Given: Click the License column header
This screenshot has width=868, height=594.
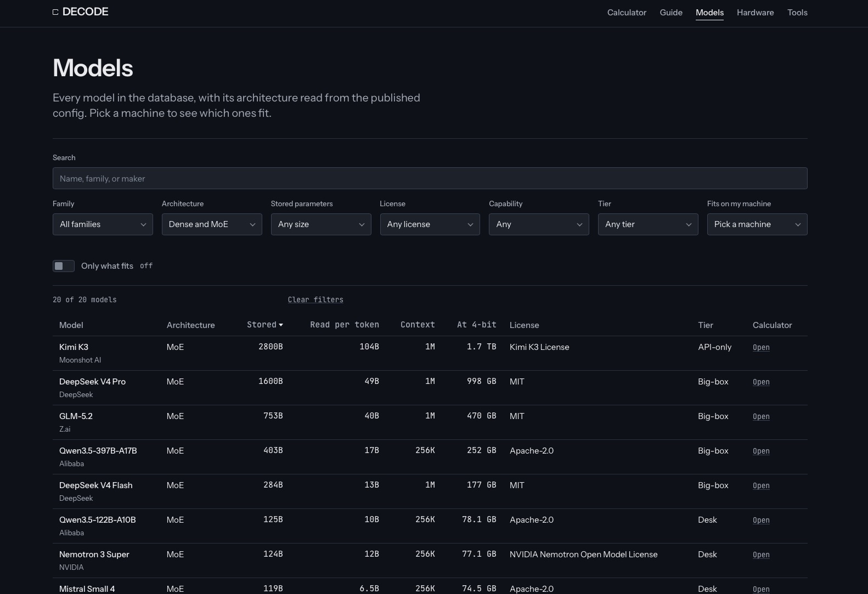Looking at the screenshot, I should (525, 325).
